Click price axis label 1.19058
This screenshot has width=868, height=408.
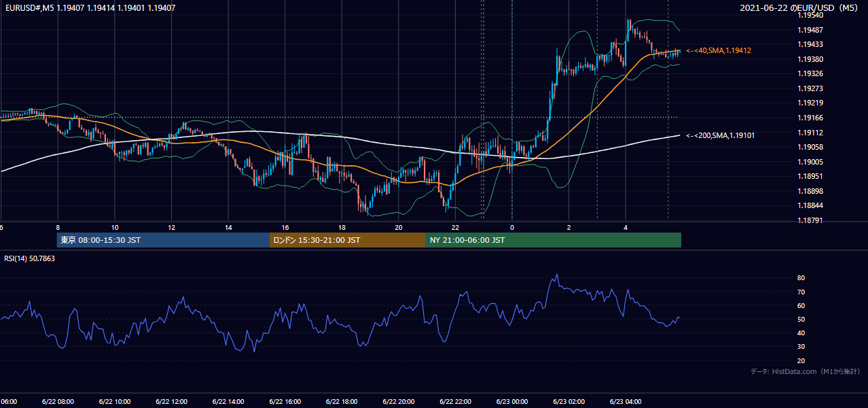pyautogui.click(x=810, y=147)
